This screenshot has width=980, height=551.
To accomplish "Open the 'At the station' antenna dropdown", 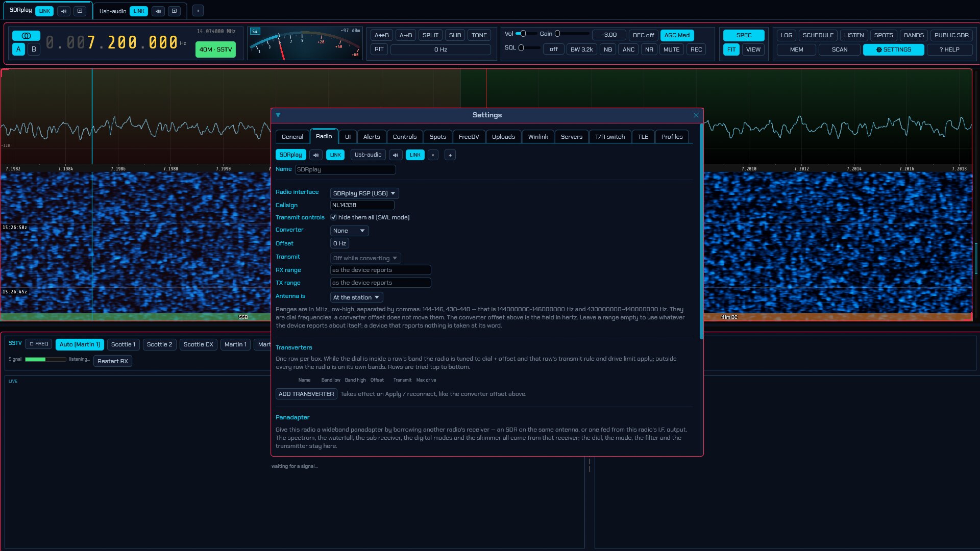I will (x=356, y=297).
